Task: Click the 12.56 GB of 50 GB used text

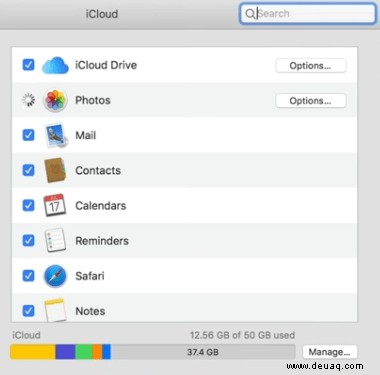Action: click(x=242, y=335)
